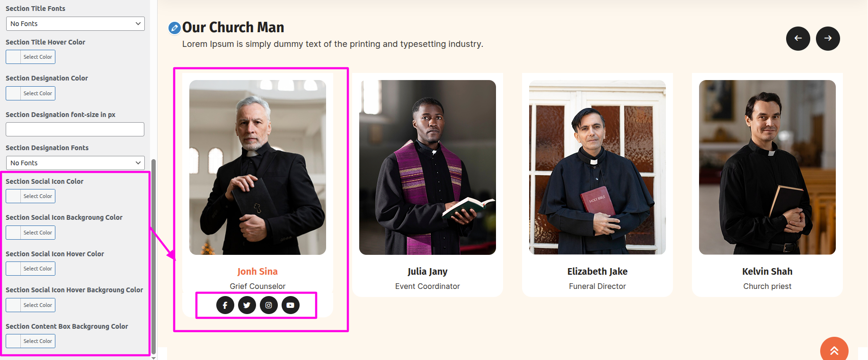The height and width of the screenshot is (360, 868).
Task: Select Color for Section Title Hover Color
Action: pos(31,57)
